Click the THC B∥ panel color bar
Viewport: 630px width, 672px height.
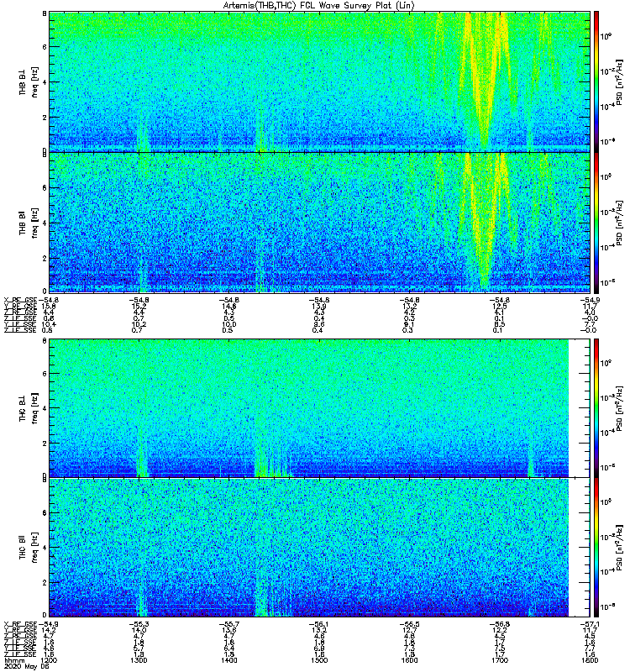(x=596, y=548)
